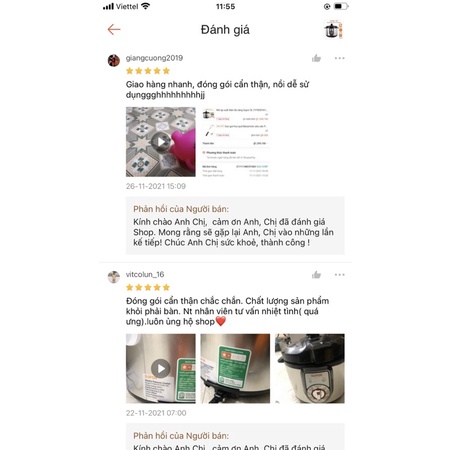Open the giangcuong2019 avatar
Screen dimensions: 450x450
pyautogui.click(x=114, y=60)
